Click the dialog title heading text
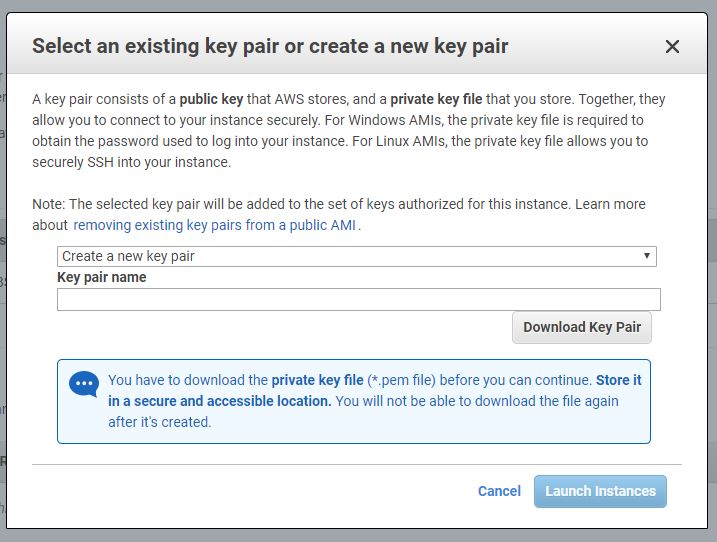Screen dimensions: 717x542 [270, 46]
